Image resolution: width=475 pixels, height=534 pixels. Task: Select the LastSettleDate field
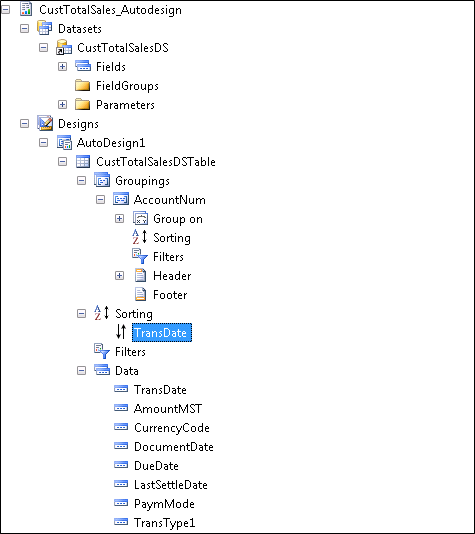tap(171, 484)
